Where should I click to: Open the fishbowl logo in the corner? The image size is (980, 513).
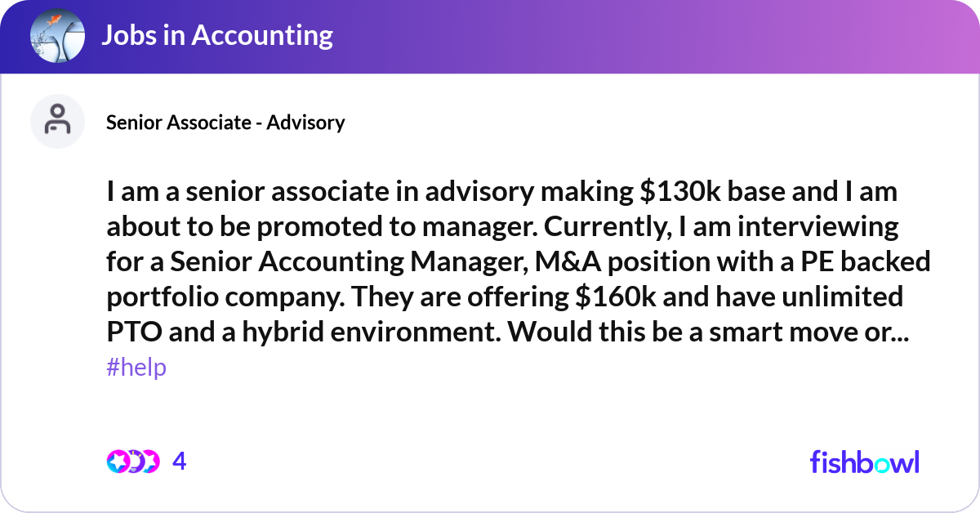pyautogui.click(x=864, y=462)
